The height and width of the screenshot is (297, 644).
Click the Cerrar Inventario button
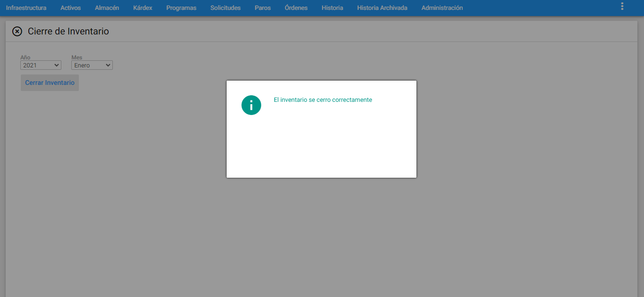coord(50,82)
